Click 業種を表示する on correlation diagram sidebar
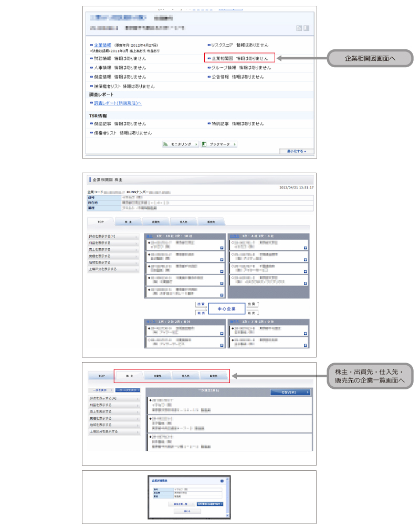The height and width of the screenshot is (530, 420). pyautogui.click(x=113, y=256)
